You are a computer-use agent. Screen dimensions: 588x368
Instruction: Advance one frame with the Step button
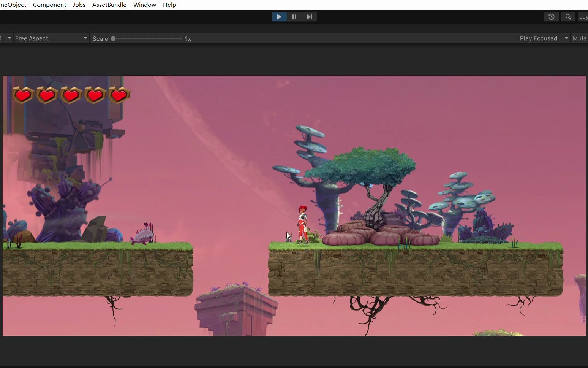point(310,17)
